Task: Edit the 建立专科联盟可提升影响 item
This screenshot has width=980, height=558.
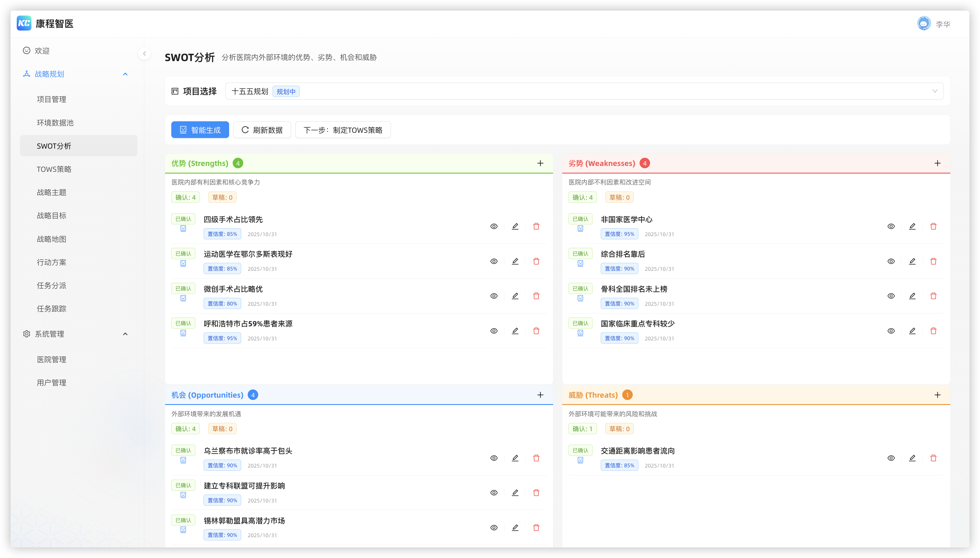Action: (x=515, y=493)
